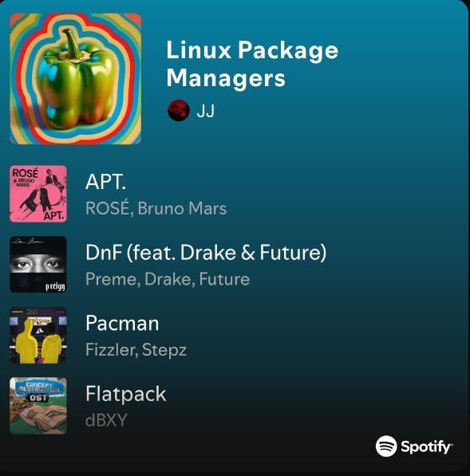Click the word Managers in the title
470x476 pixels.
click(x=226, y=78)
